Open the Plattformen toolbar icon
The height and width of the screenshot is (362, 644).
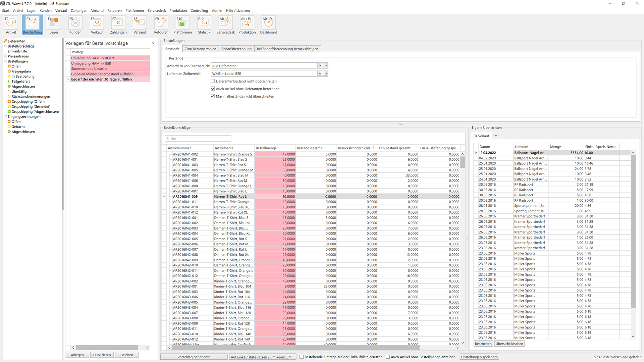[182, 25]
